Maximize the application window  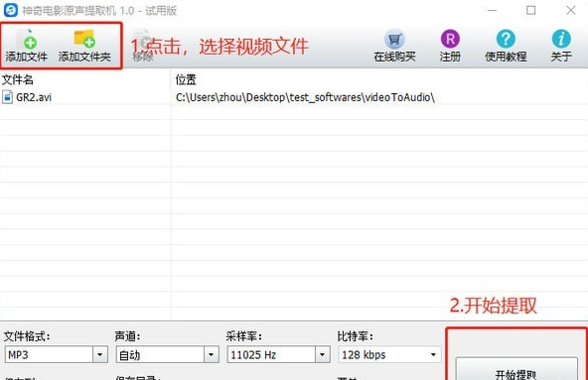[531, 11]
